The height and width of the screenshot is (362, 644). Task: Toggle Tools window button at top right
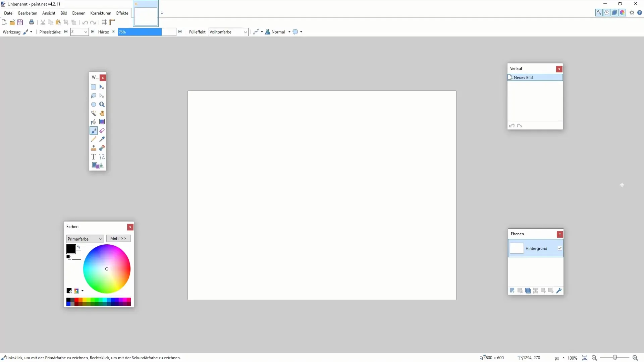tap(599, 13)
